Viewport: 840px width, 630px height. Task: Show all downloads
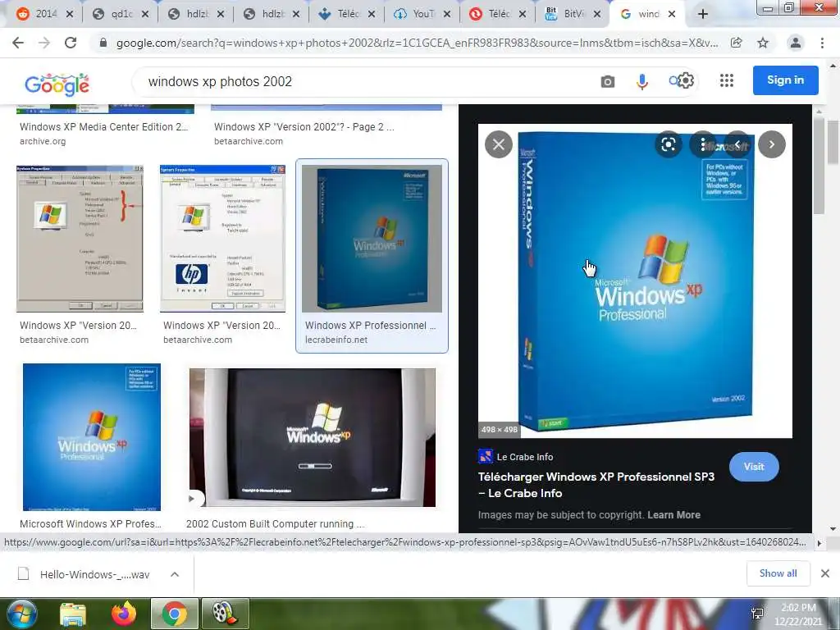click(x=778, y=573)
